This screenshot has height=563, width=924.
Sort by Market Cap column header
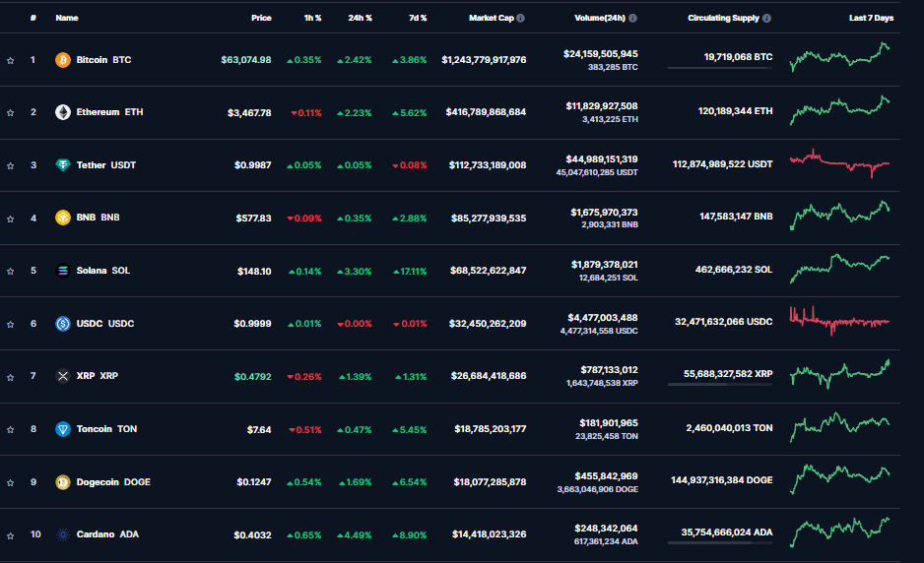pyautogui.click(x=492, y=19)
